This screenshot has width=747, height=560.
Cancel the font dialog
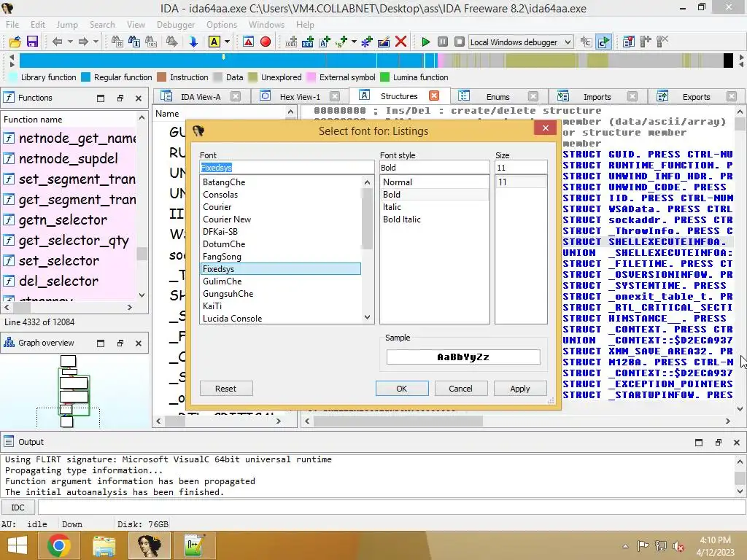[461, 389]
